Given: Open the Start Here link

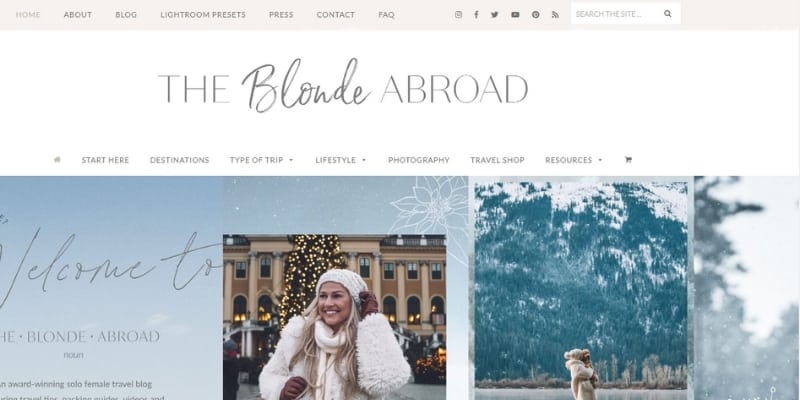Looking at the screenshot, I should [105, 160].
